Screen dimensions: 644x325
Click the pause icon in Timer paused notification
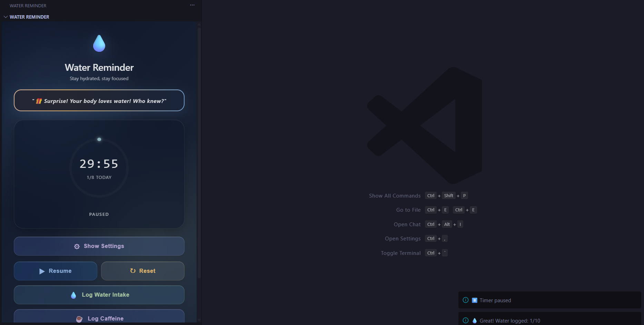[x=475, y=300]
